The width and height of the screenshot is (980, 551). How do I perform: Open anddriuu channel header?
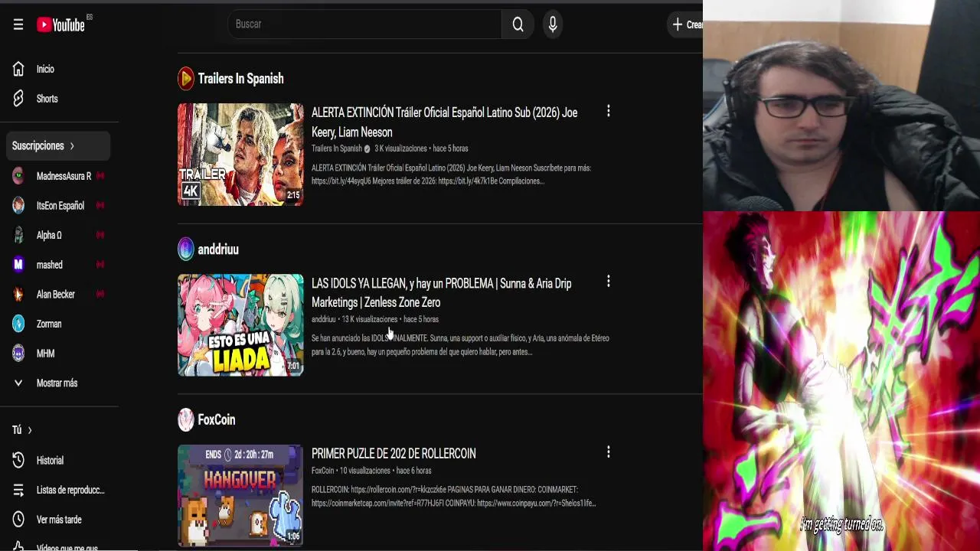click(218, 249)
